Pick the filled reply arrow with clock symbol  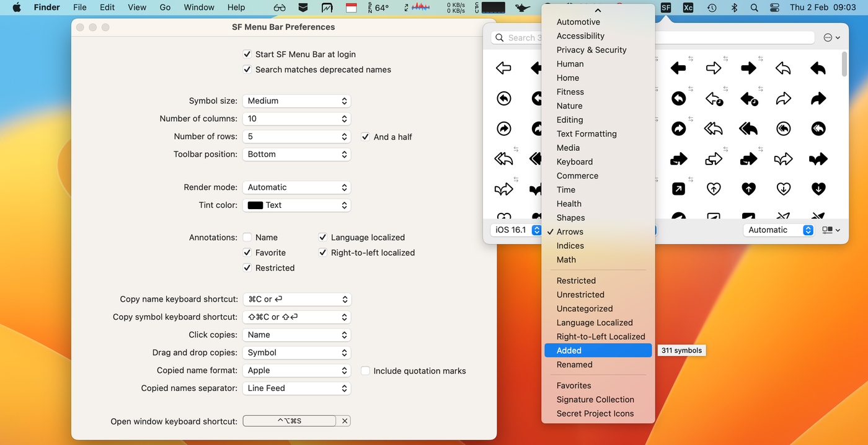[x=748, y=99]
